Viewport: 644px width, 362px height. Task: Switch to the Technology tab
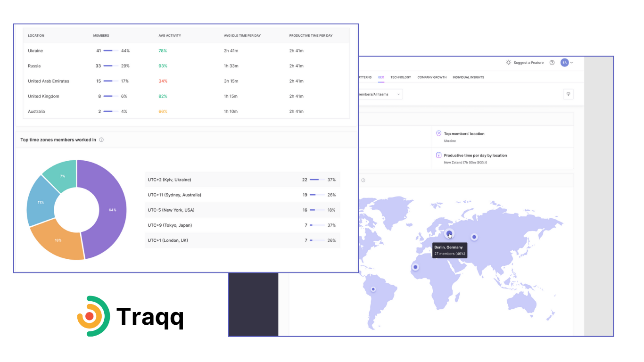(x=400, y=77)
